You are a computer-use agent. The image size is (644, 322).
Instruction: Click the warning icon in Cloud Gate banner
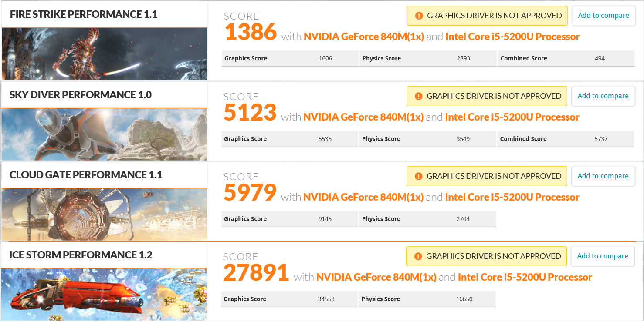pyautogui.click(x=418, y=176)
